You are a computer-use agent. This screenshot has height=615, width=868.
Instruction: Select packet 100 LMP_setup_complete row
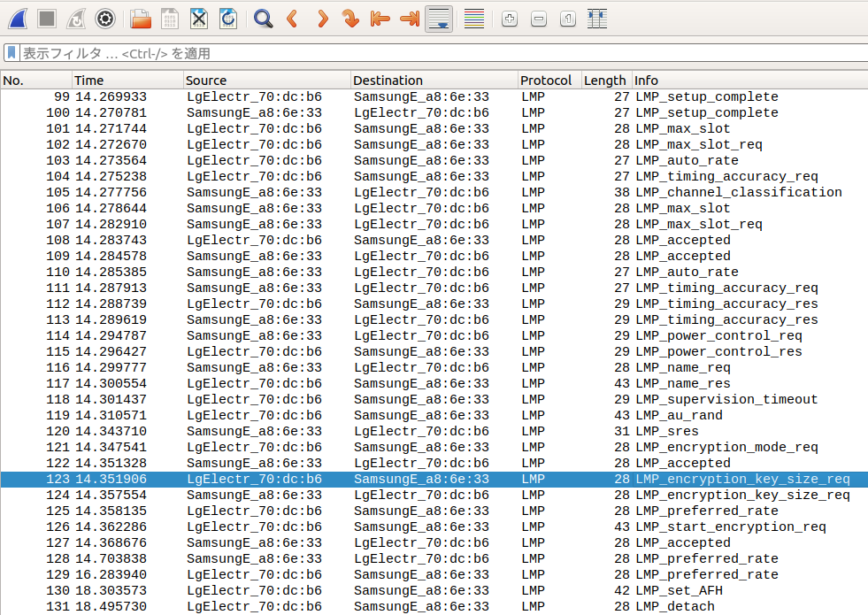[434, 113]
